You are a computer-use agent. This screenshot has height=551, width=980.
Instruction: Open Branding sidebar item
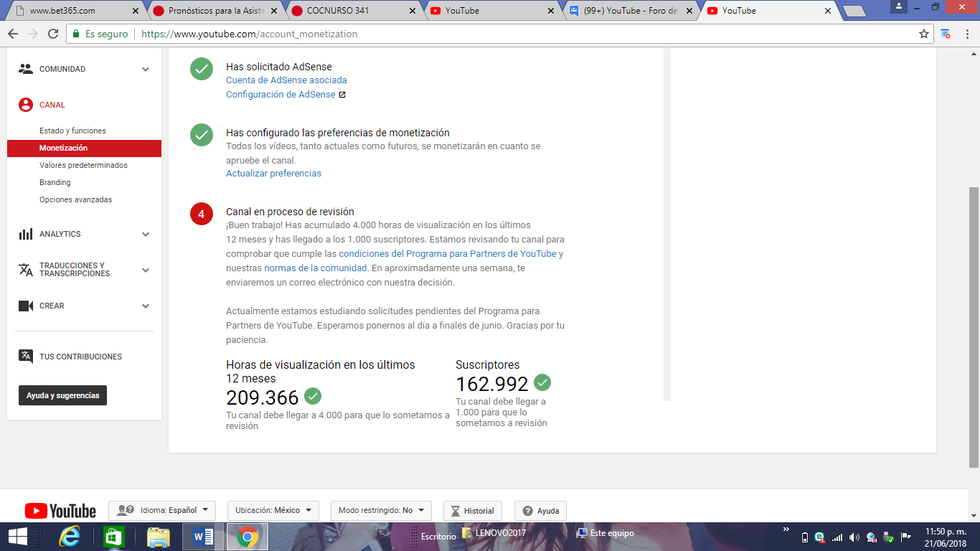coord(55,182)
